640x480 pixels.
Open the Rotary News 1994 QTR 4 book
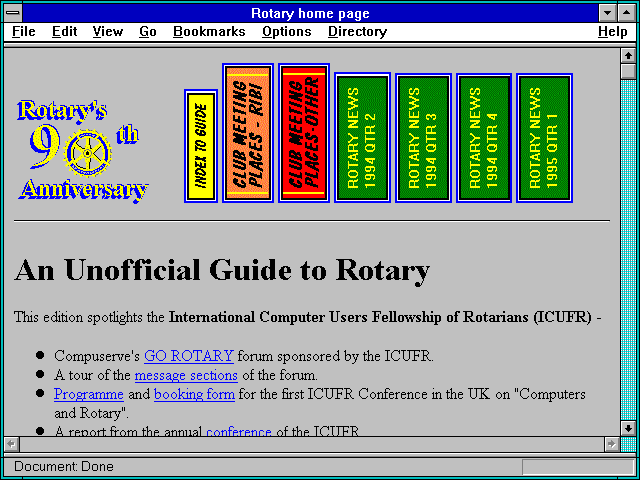coord(484,138)
